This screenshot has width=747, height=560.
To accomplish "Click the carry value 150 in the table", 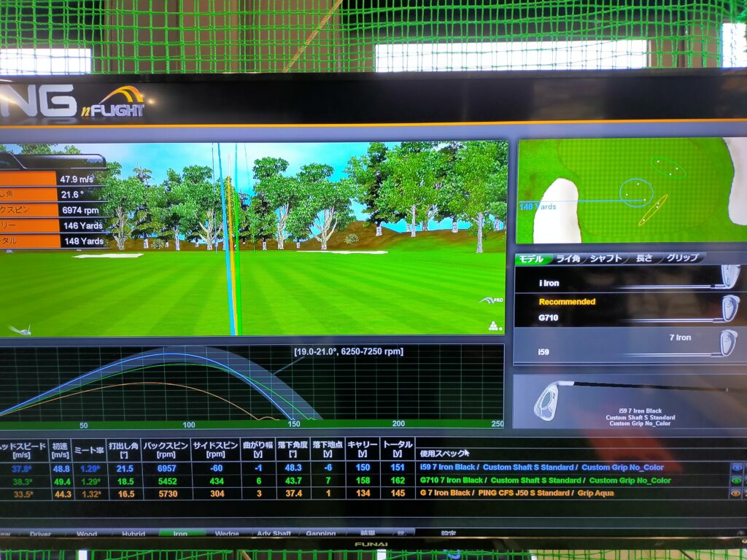I will (x=363, y=467).
